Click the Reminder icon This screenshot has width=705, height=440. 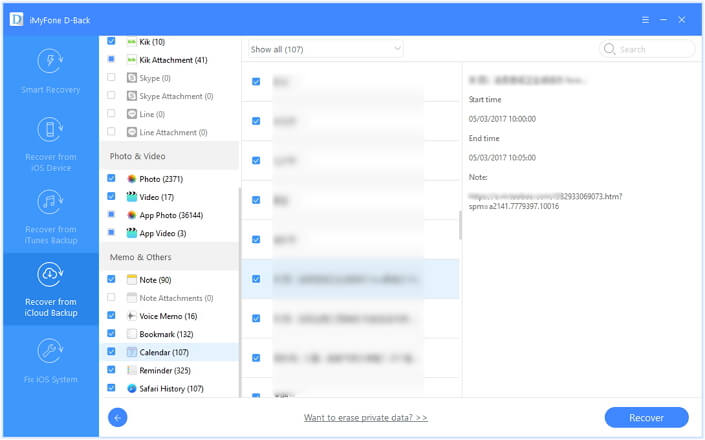[x=132, y=370]
